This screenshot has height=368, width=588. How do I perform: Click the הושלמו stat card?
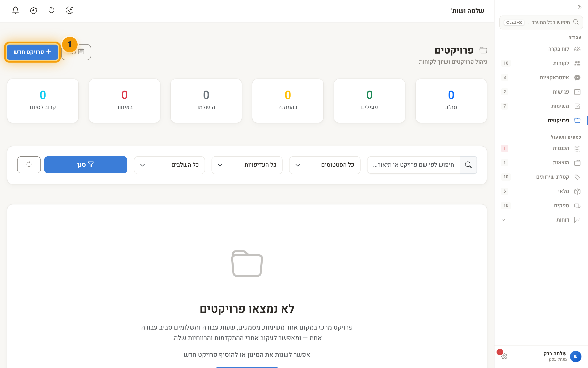[206, 101]
